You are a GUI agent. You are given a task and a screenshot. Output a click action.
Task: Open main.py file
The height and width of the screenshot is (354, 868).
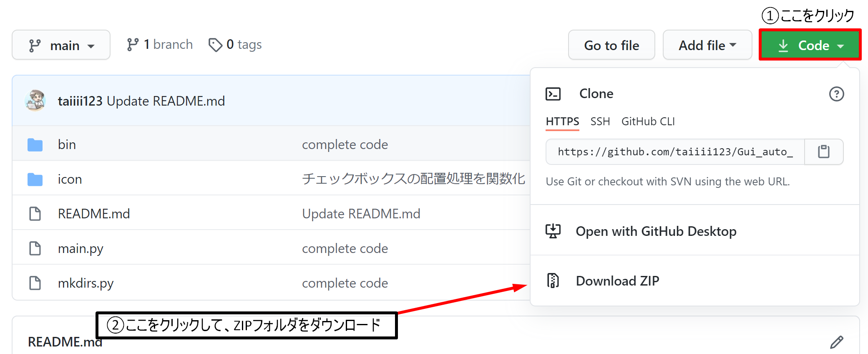click(x=81, y=249)
